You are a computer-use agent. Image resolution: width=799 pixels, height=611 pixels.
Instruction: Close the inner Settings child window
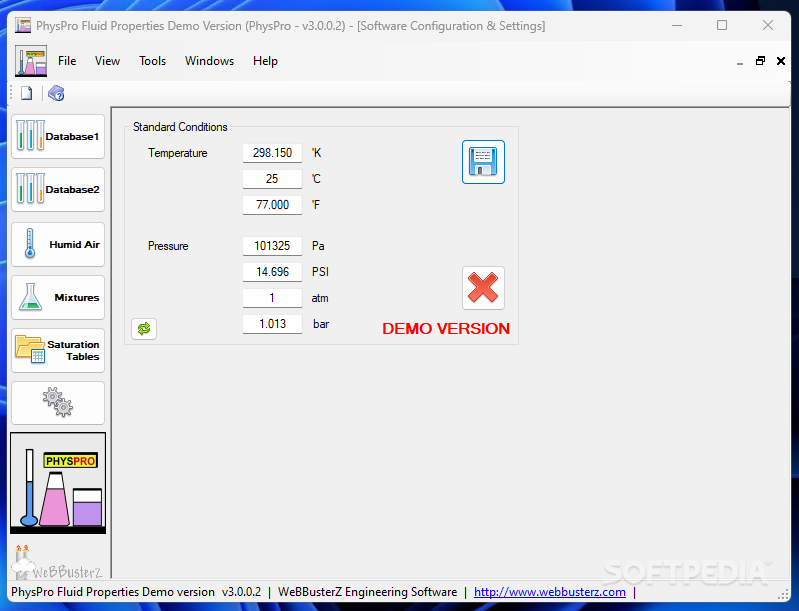point(781,61)
